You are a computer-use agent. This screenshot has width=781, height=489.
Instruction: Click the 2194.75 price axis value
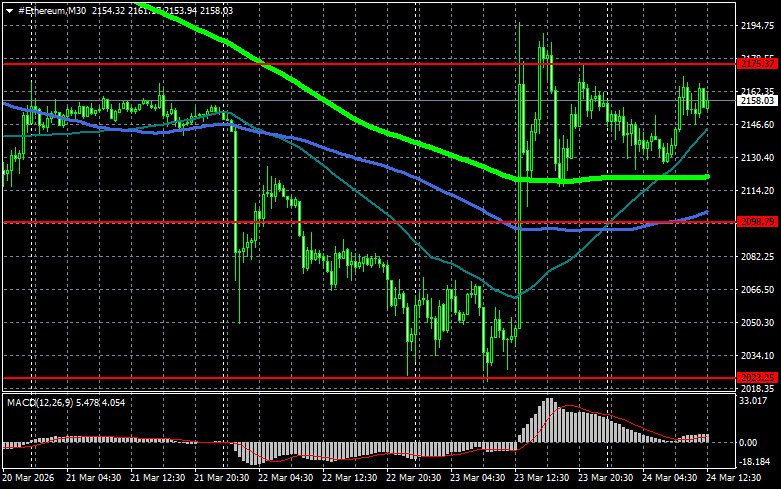click(x=757, y=26)
